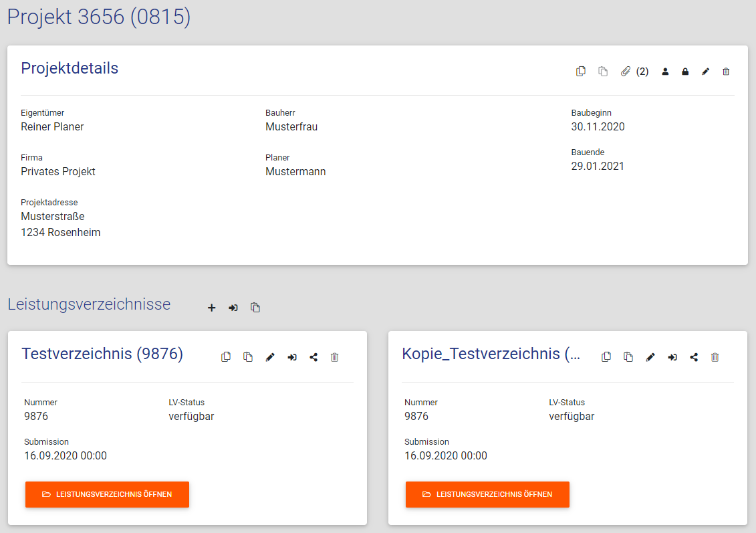Image resolution: width=756 pixels, height=533 pixels.
Task: Edit Kopie_Testverzeichnis with the pencil icon
Action: click(x=650, y=357)
